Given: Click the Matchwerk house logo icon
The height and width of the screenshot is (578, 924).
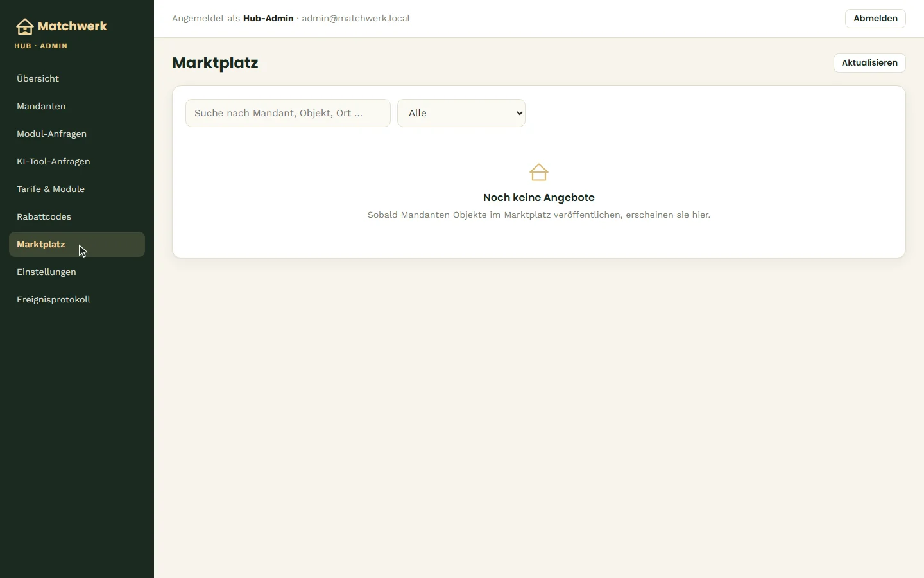Looking at the screenshot, I should (24, 26).
